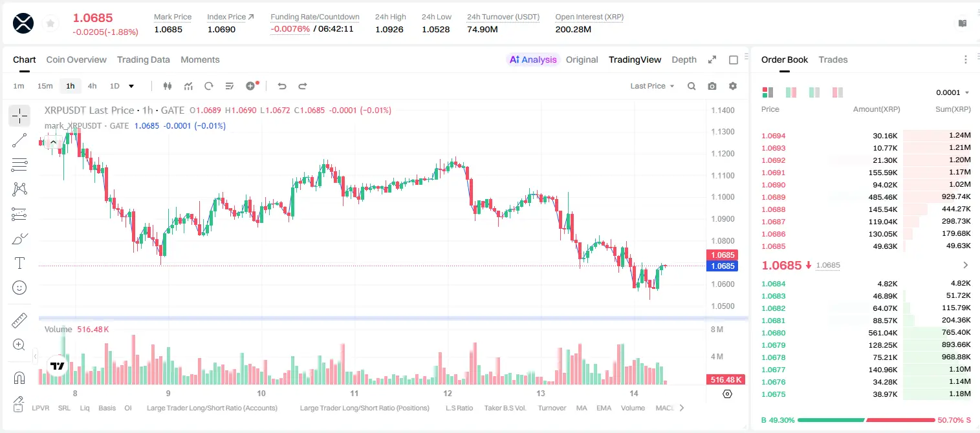Open candlestick chart type selector
Viewport: 980px width, 433px height.
coord(168,86)
